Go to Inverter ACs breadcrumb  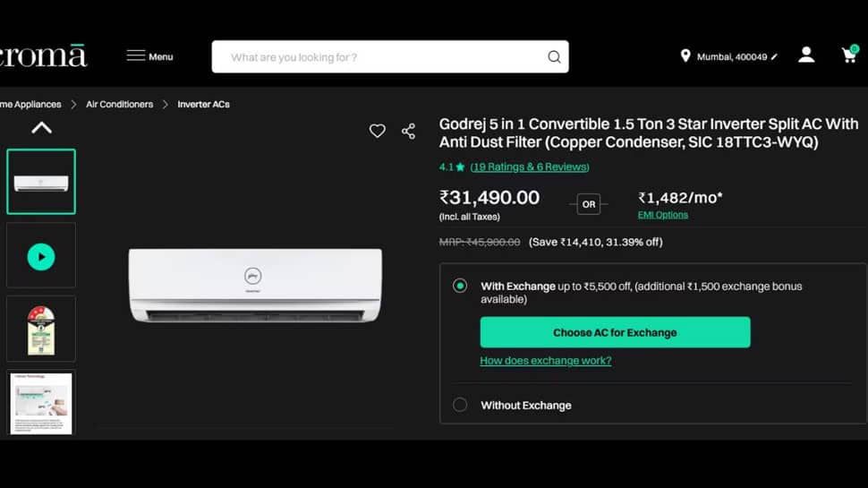point(203,104)
